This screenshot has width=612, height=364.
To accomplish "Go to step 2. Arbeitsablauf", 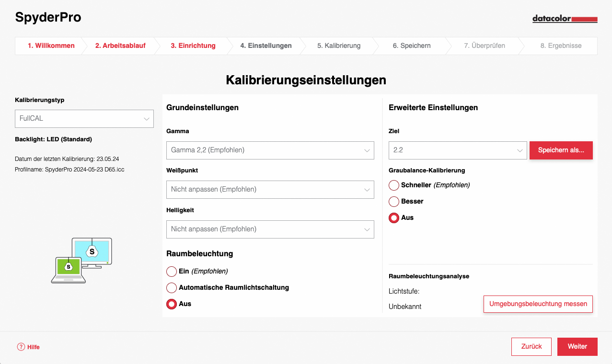I will coord(120,46).
